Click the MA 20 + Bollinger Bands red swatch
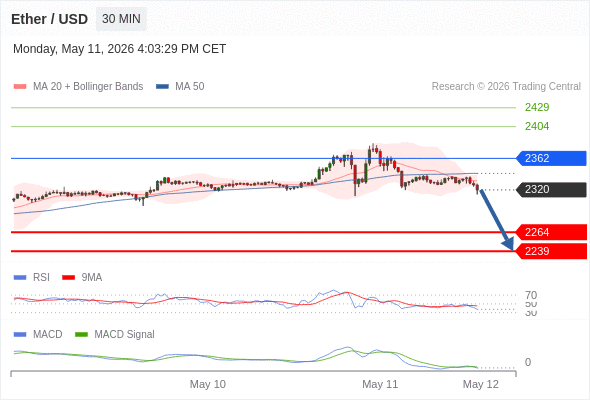The image size is (590, 400). [20, 87]
